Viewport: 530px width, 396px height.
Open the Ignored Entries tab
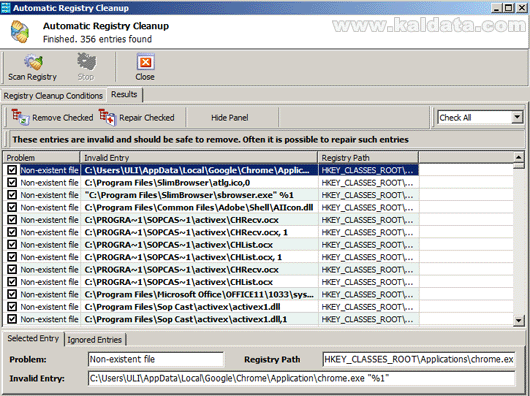click(x=95, y=340)
